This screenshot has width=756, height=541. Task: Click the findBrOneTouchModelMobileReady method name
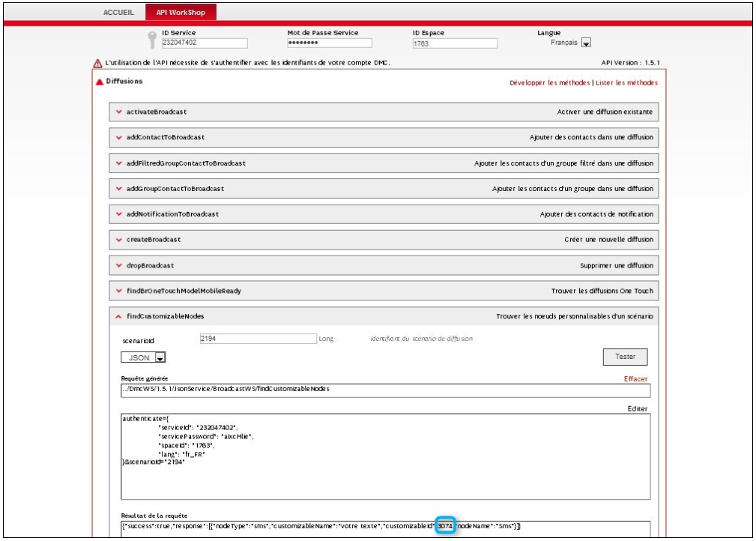(x=184, y=291)
